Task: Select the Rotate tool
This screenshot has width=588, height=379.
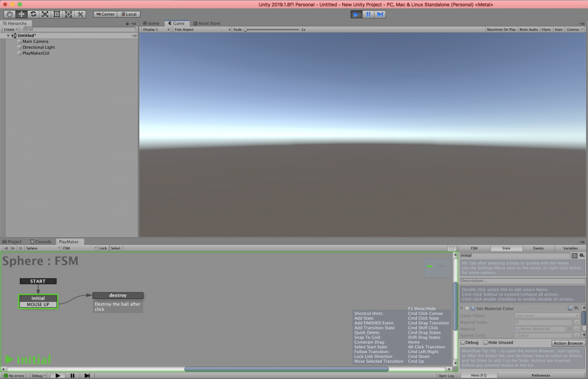Action: (x=34, y=14)
